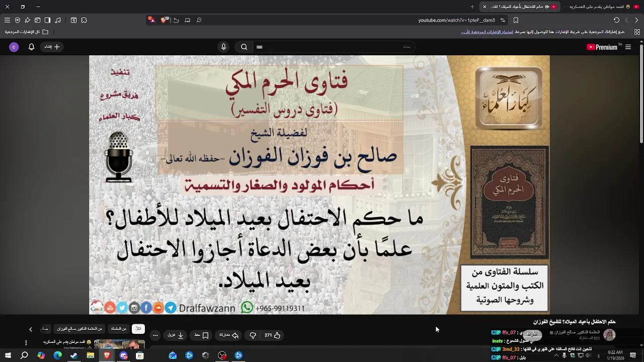Screen dimensions: 644x362
Task: Open Brave Shields lion icon
Action: point(164,20)
